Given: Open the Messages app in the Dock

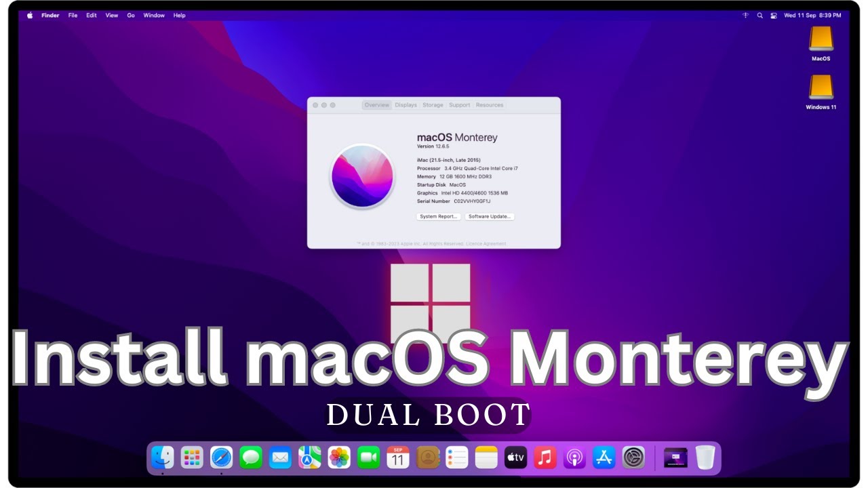Looking at the screenshot, I should [x=251, y=457].
